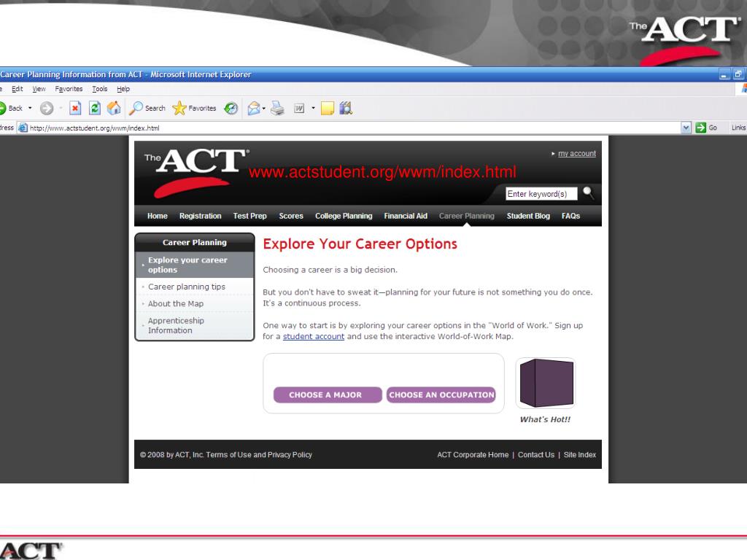This screenshot has height=560, width=747.
Task: Click the Back arrow icon in the toolbar
Action: (x=2, y=109)
